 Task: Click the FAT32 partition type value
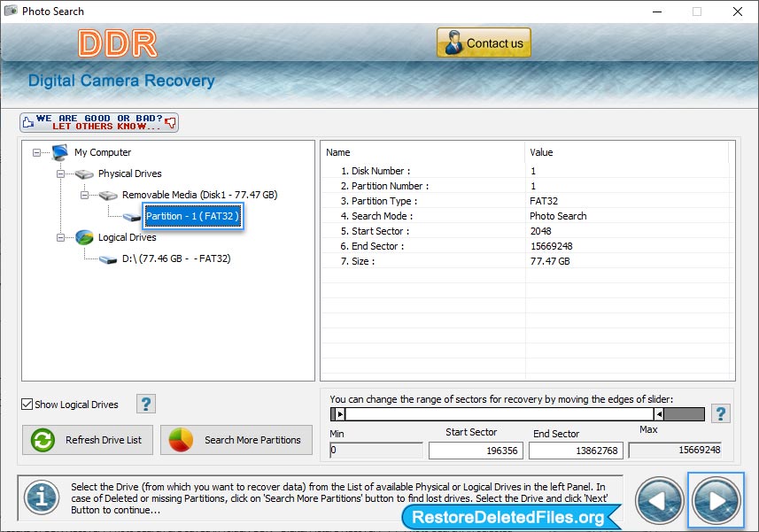tap(544, 201)
